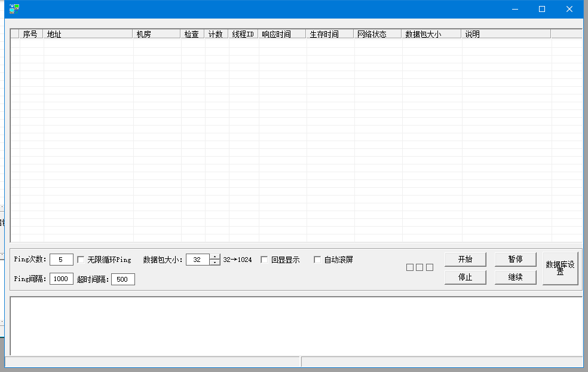This screenshot has height=372, width=588.
Task: Click the 开始 button
Action: 465,259
